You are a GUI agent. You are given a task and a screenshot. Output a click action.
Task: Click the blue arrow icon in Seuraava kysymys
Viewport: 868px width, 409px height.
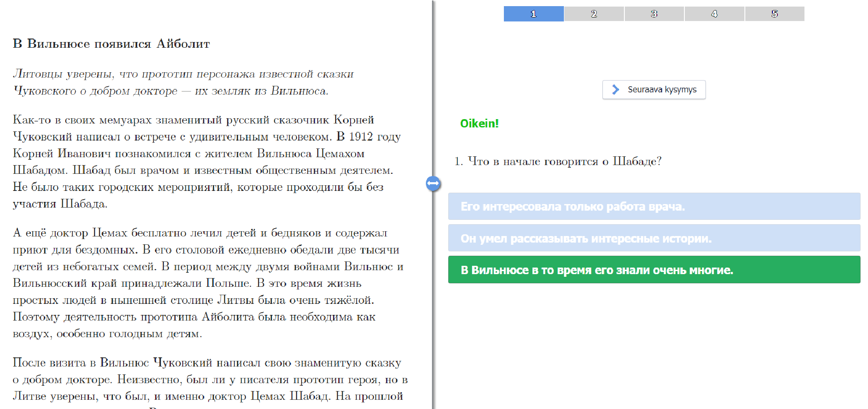[x=616, y=90]
